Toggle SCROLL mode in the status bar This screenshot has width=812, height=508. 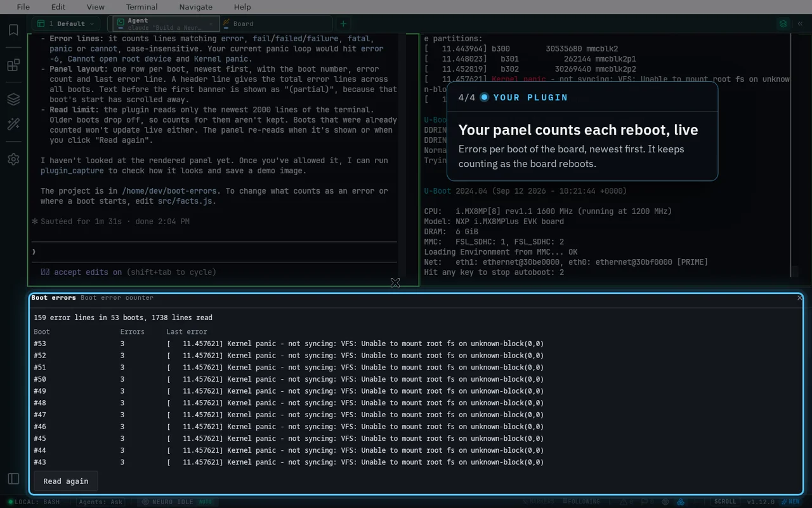pos(725,502)
